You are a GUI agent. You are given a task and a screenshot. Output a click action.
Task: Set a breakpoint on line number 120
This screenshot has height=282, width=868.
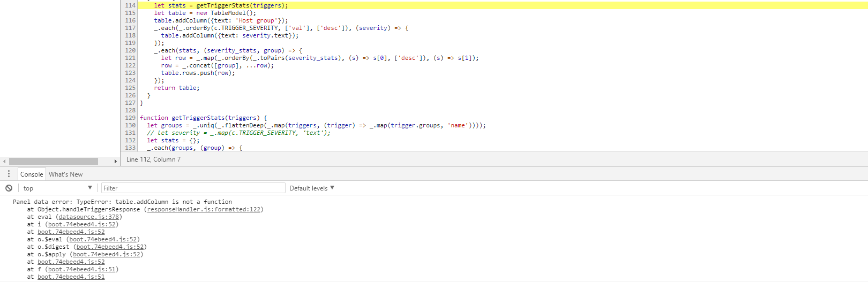click(130, 50)
